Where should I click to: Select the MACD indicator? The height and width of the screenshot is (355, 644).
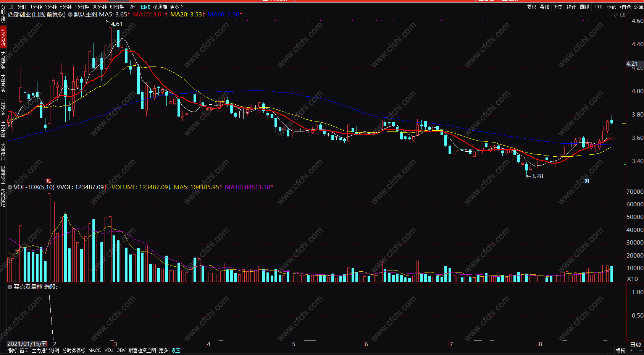pos(95,350)
